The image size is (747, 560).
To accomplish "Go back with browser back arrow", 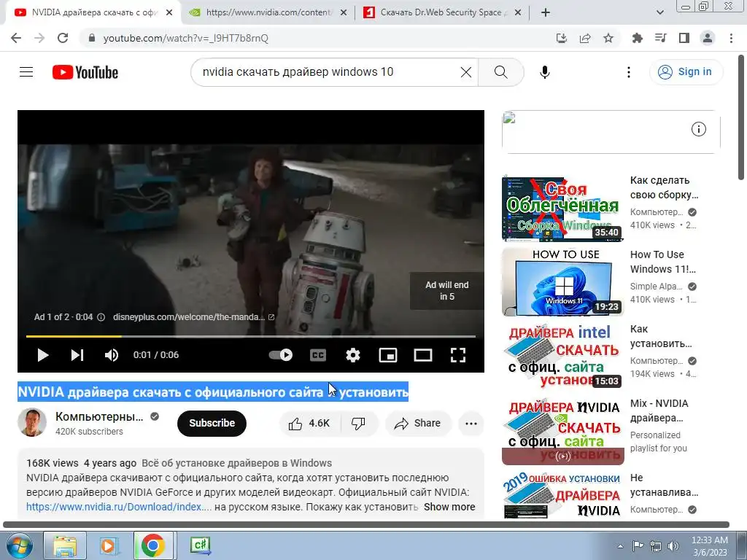I will 16,38.
